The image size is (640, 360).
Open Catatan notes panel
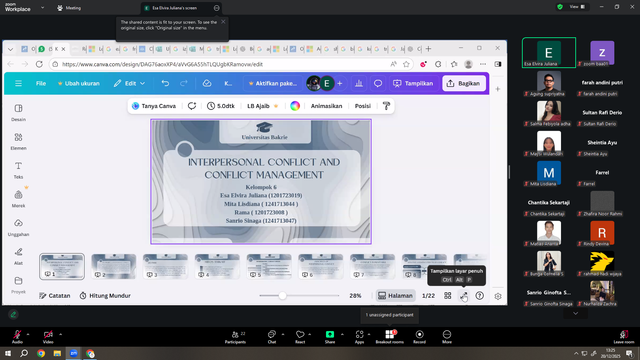point(55,296)
